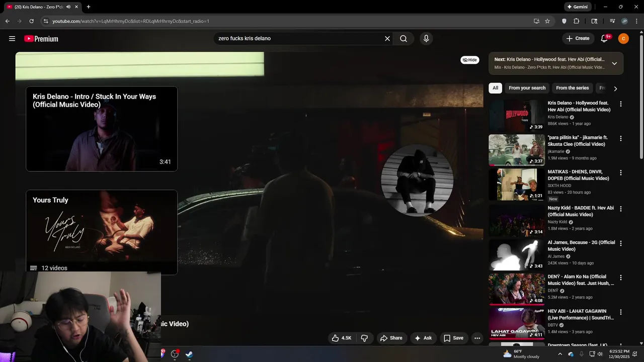The width and height of the screenshot is (644, 362).
Task: Open the clock showing 6:25:52 PM
Action: [x=619, y=354]
